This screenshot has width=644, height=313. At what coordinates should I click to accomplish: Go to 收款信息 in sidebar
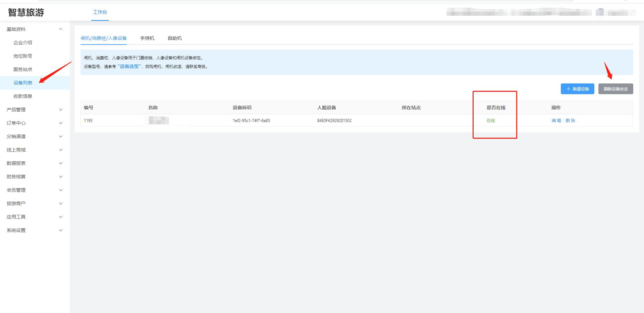(23, 96)
